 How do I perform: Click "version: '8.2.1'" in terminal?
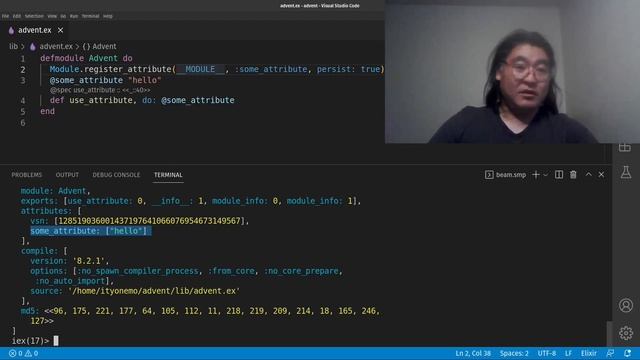[x=69, y=261]
